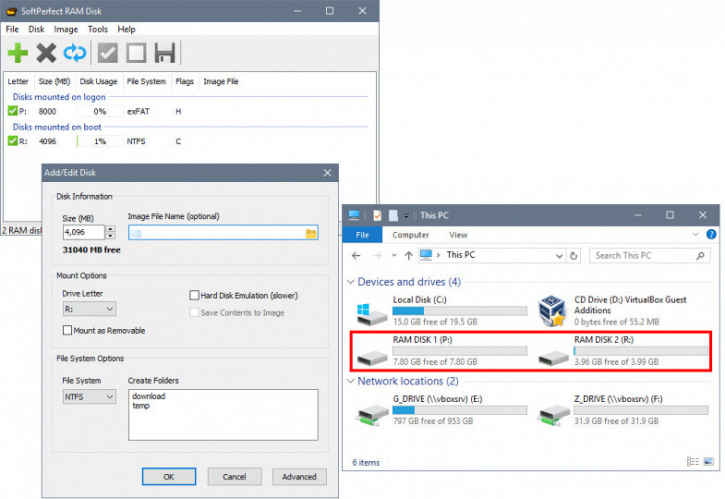Uncheck the R: disk checkbox in list
Viewport: 725px width, 499px height.
coord(12,142)
